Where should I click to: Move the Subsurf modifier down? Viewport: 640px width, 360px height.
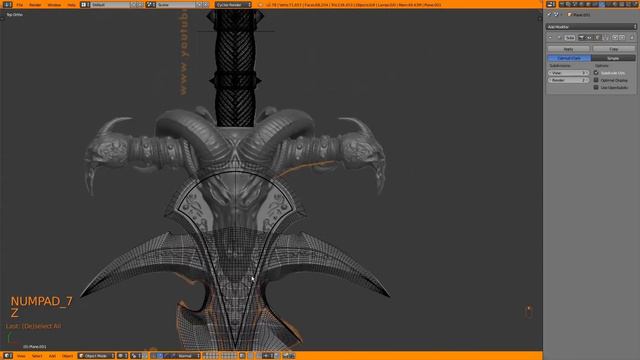click(x=622, y=38)
